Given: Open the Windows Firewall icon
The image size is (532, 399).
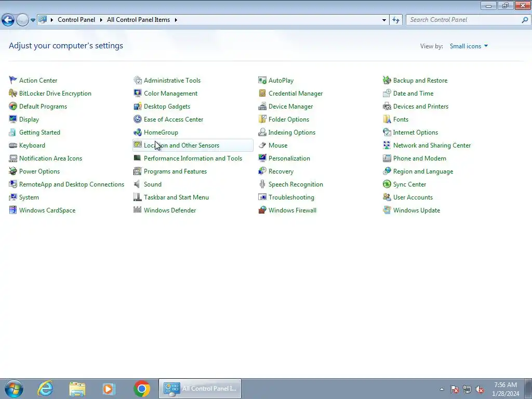Looking at the screenshot, I should click(x=262, y=210).
